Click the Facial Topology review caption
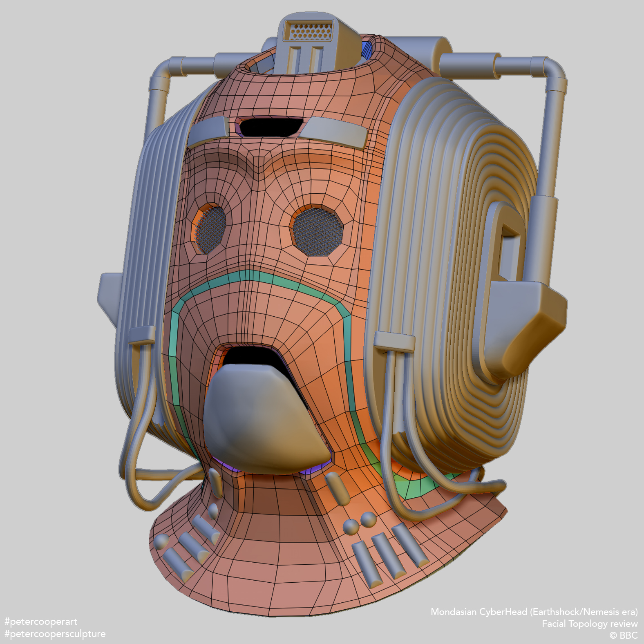 pyautogui.click(x=589, y=624)
